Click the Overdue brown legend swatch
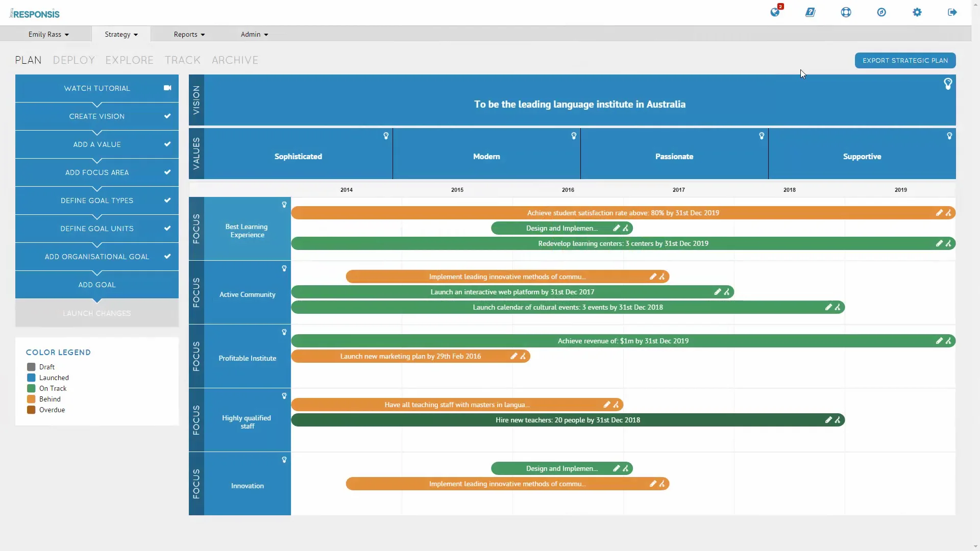Image resolution: width=980 pixels, height=551 pixels. tap(31, 410)
